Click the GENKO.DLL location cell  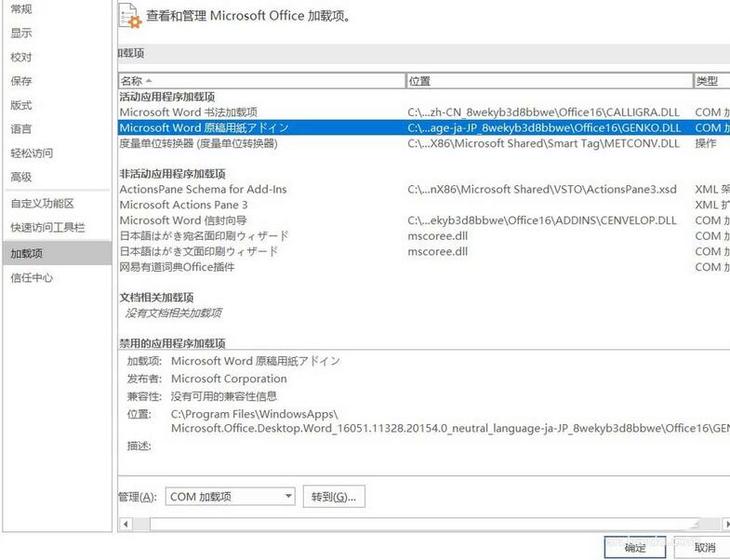coord(544,127)
